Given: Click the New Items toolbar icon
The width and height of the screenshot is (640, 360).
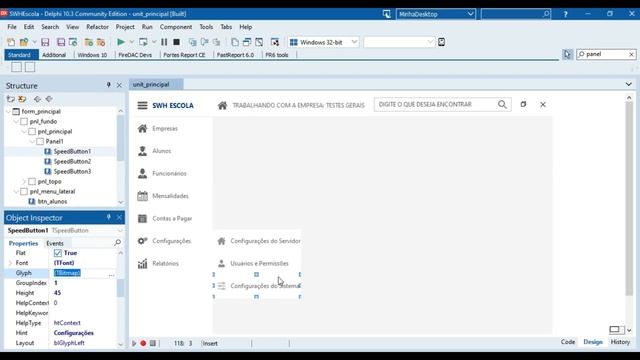Looking at the screenshot, I should (x=11, y=42).
